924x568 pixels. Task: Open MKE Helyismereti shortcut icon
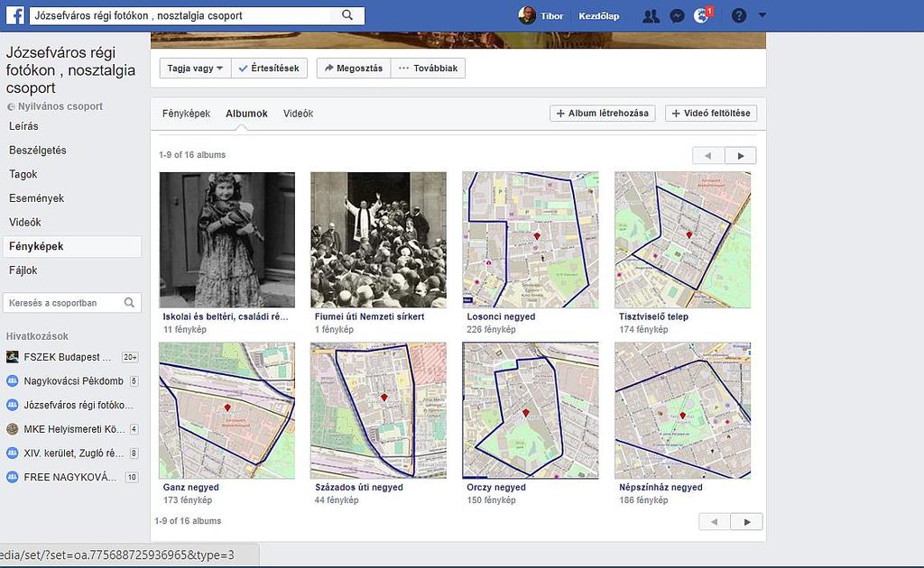point(12,429)
